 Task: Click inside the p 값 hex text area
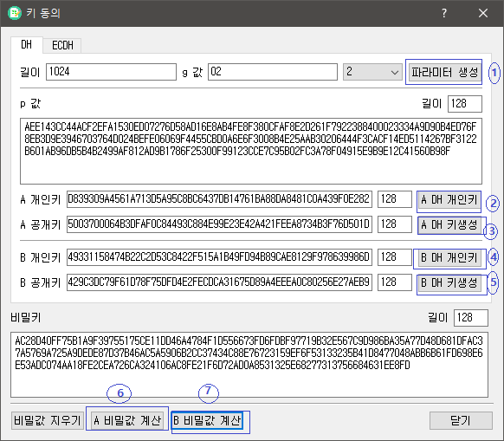251,151
